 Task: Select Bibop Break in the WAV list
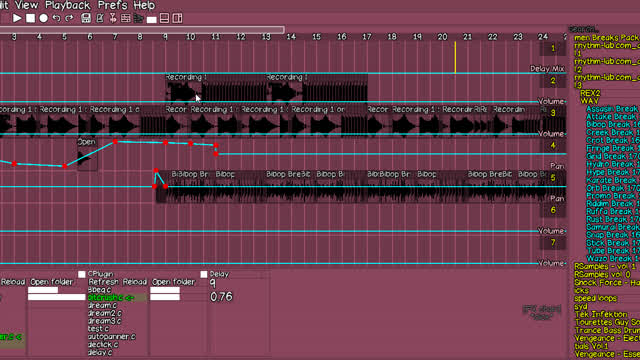click(x=613, y=124)
